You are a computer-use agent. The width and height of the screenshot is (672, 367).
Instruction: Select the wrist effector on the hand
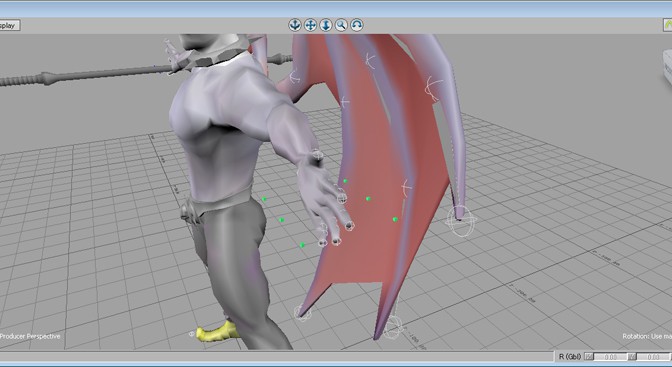(317, 155)
